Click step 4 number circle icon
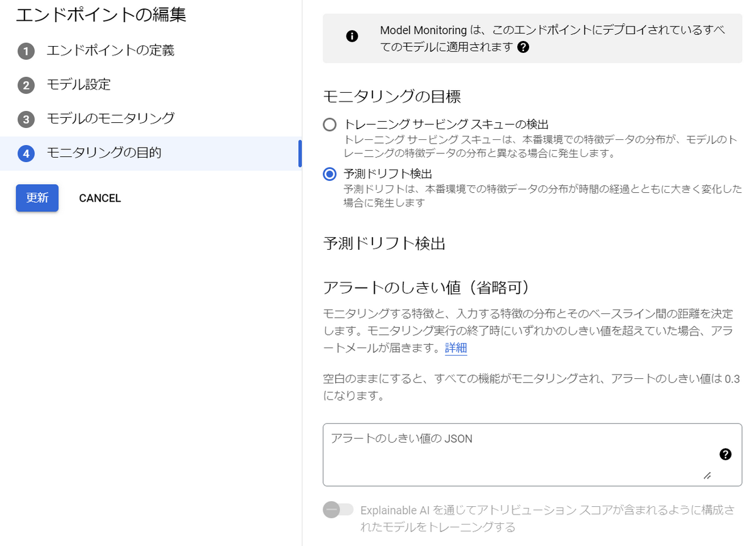The image size is (756, 546). pyautogui.click(x=26, y=153)
